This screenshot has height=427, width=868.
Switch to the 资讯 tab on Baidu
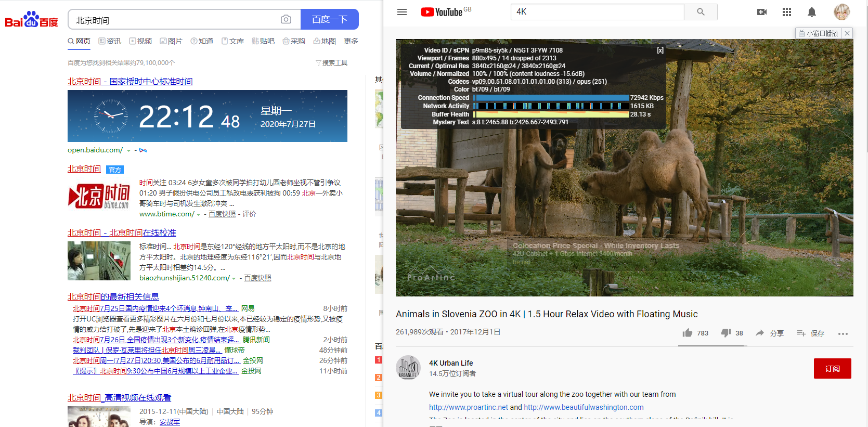(110, 41)
